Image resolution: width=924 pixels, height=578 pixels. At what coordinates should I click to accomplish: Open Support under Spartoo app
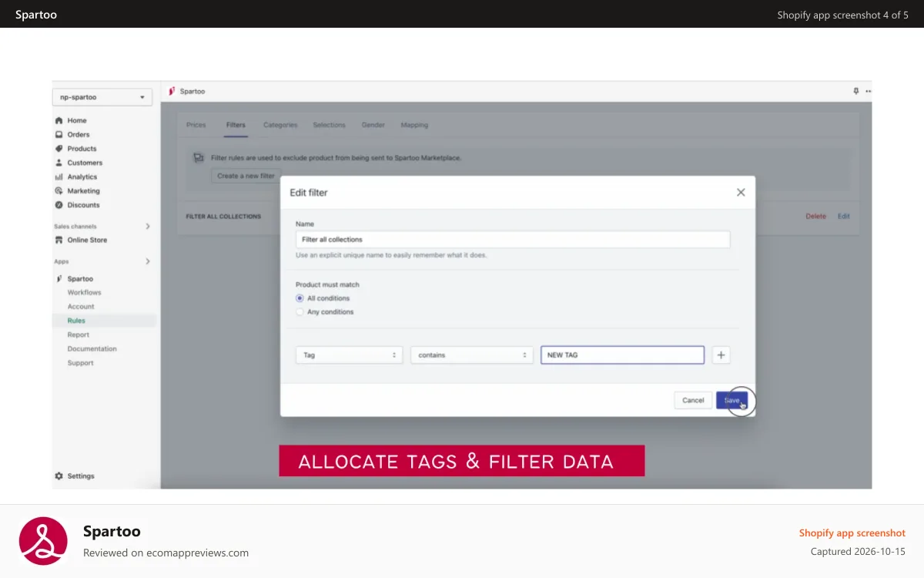tap(80, 363)
